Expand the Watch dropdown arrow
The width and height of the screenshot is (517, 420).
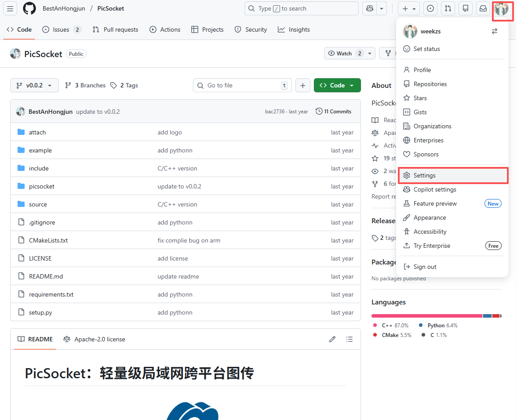click(x=370, y=53)
